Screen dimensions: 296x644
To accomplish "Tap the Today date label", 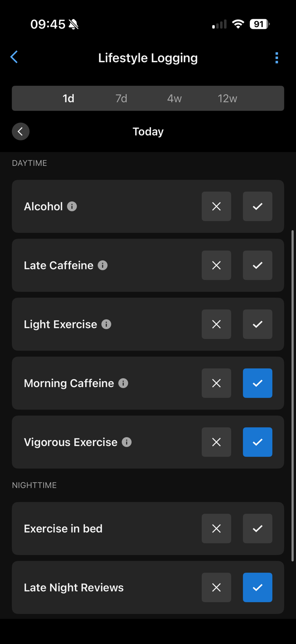I will coord(148,131).
